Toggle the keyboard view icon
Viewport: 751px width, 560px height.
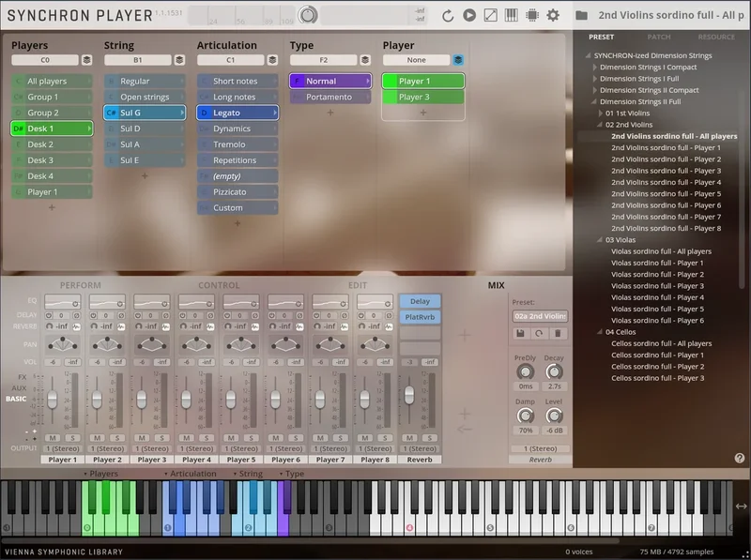pos(511,15)
